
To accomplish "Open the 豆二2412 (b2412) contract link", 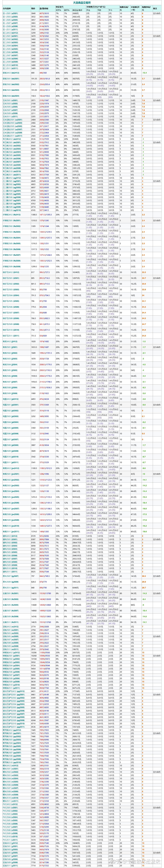I will point(10,33).
